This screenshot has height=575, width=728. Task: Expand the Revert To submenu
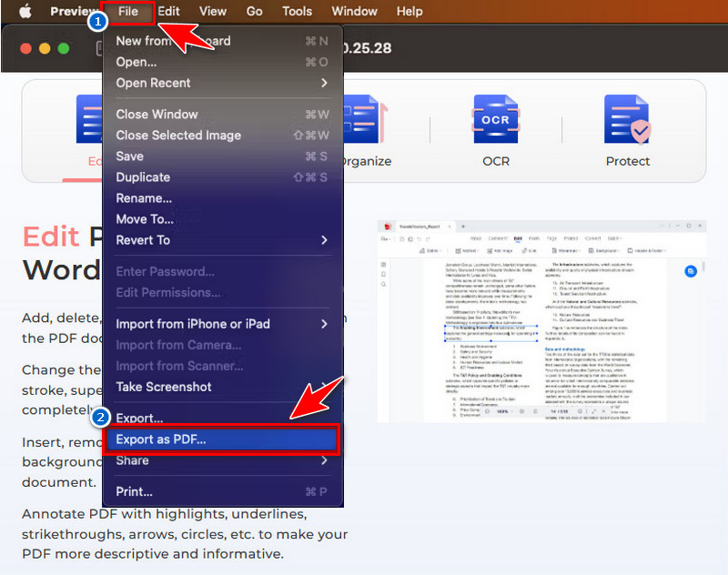tap(222, 240)
